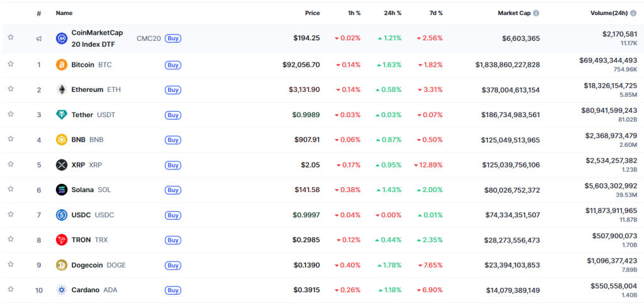644x303 pixels.
Task: Sort by the Name column header
Action: coord(64,13)
